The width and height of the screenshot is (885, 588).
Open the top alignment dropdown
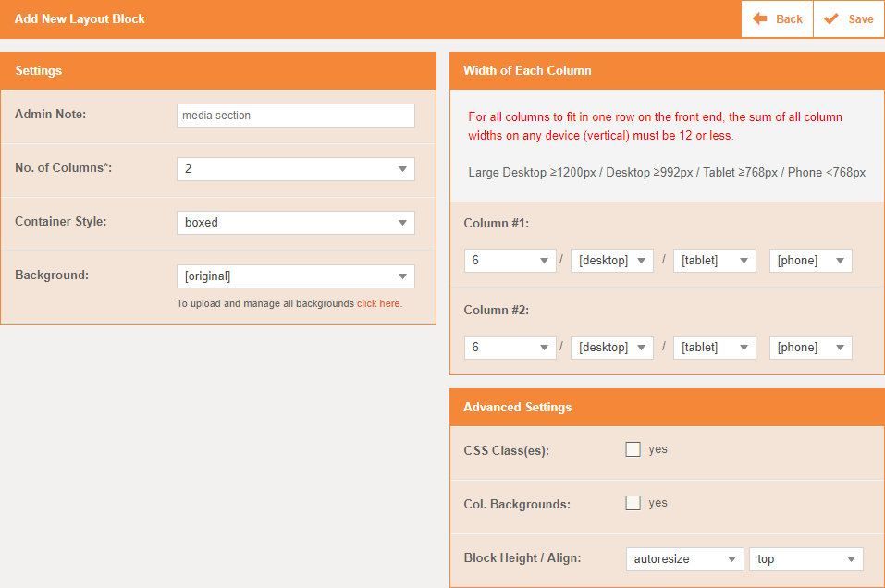tap(806, 559)
